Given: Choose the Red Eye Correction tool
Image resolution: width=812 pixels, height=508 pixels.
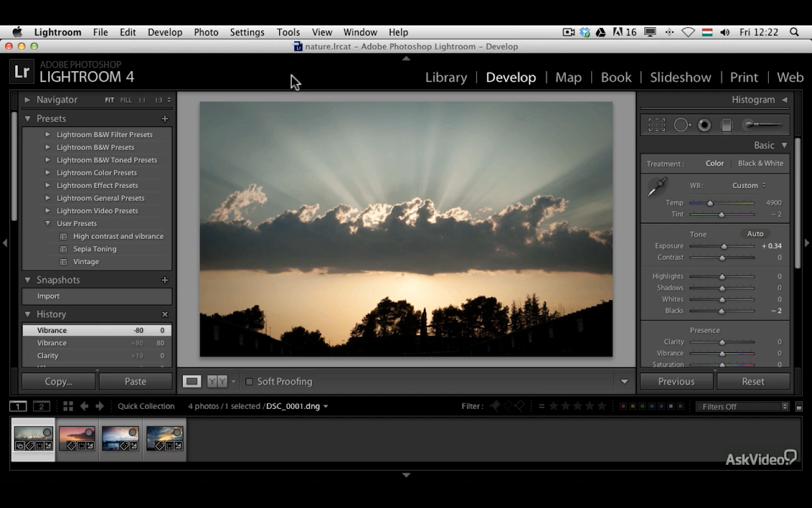Looking at the screenshot, I should [704, 125].
